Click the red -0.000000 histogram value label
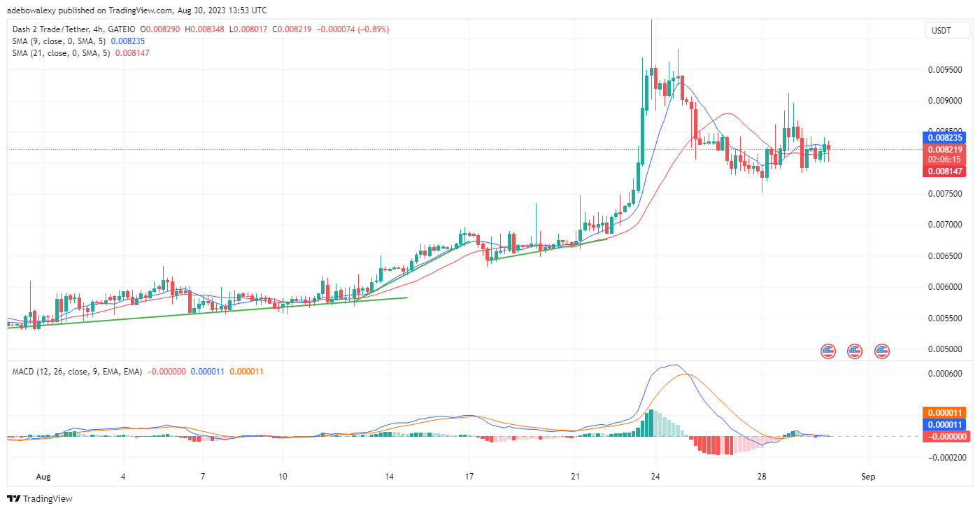Screen dimensions: 980x511 tap(945, 436)
